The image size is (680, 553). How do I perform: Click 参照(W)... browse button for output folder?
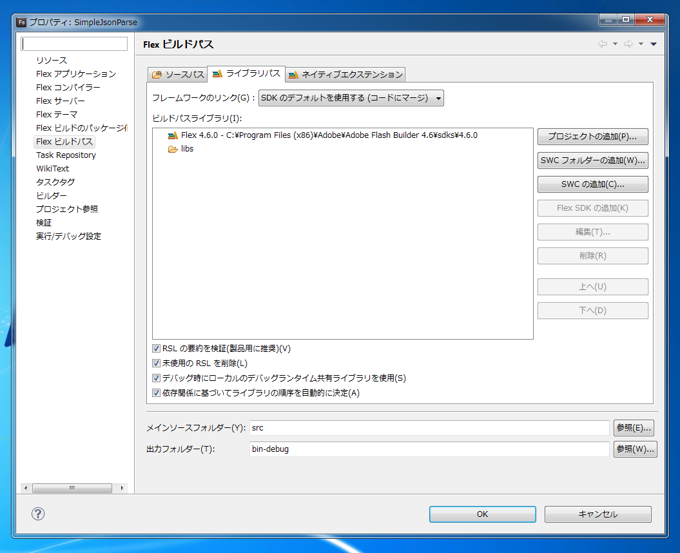(x=635, y=449)
